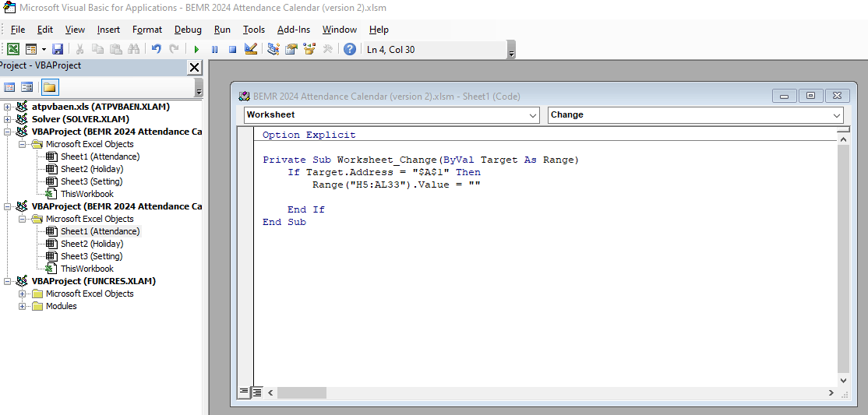Select Sheet3 (Setting) in the second project

91,256
